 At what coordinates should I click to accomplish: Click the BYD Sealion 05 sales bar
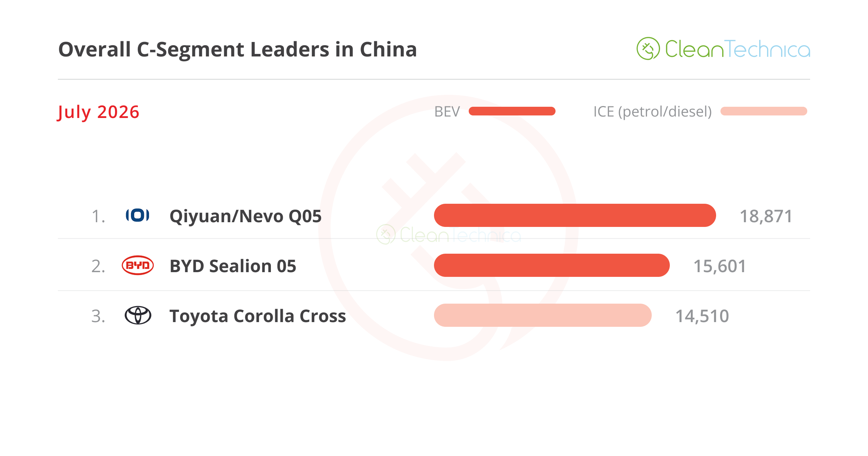point(552,265)
